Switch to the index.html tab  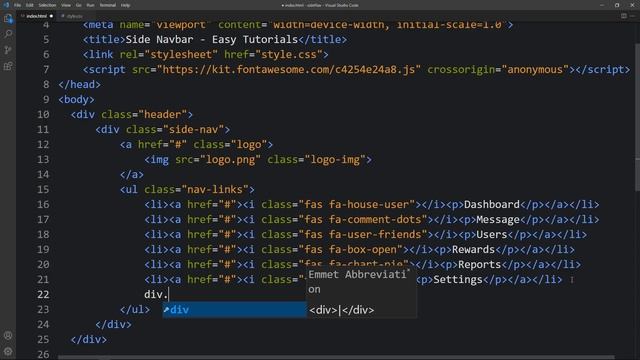pyautogui.click(x=36, y=16)
